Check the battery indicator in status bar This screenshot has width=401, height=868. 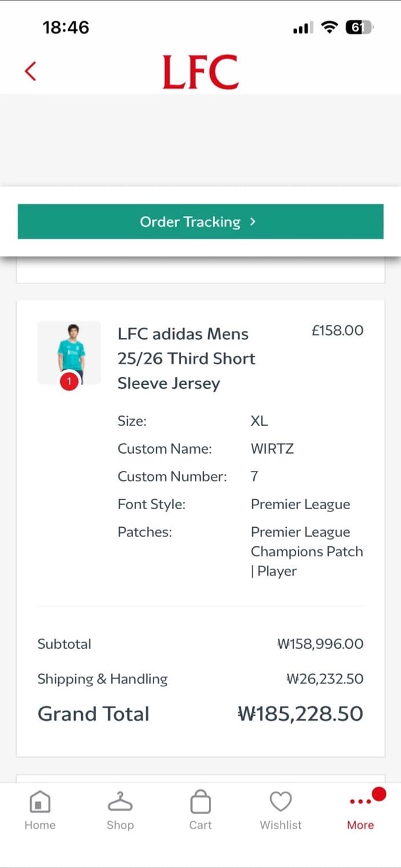(359, 27)
